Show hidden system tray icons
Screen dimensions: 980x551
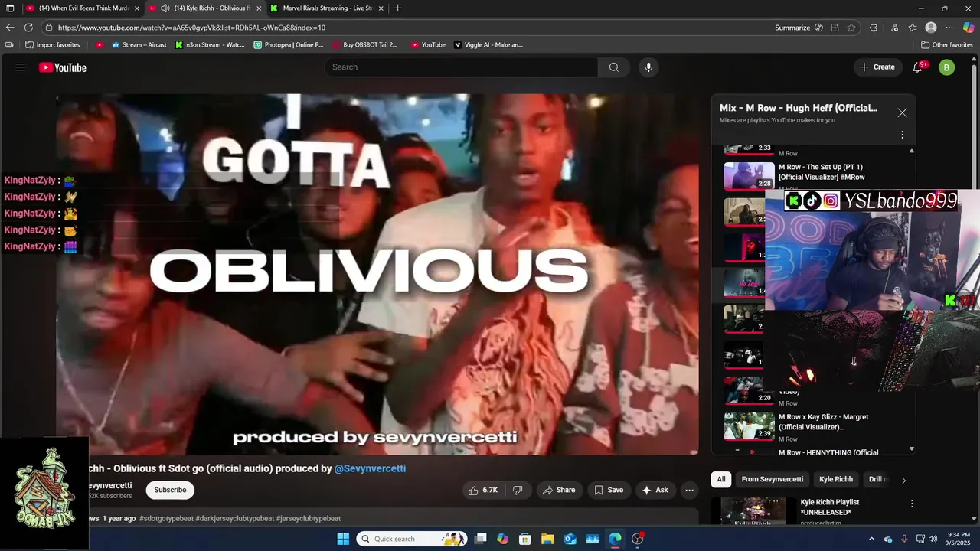point(871,539)
